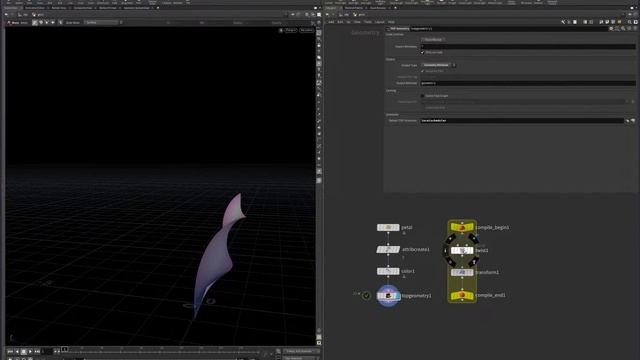Click the viewport persp camera button
The width and height of the screenshot is (640, 360).
point(291,30)
